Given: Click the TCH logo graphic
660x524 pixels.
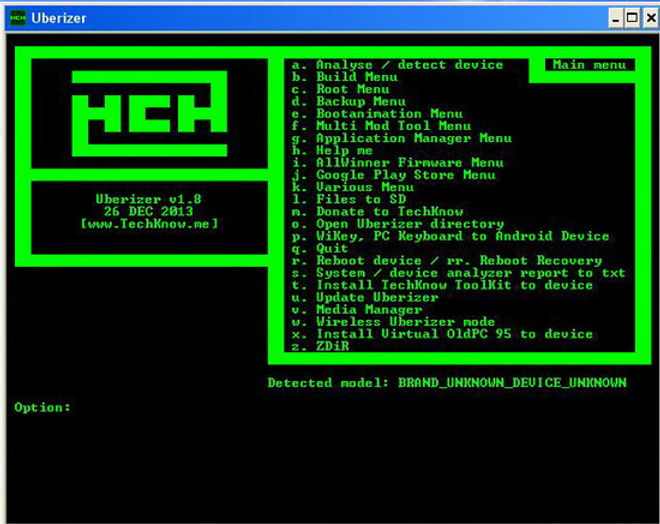Looking at the screenshot, I should (149, 114).
